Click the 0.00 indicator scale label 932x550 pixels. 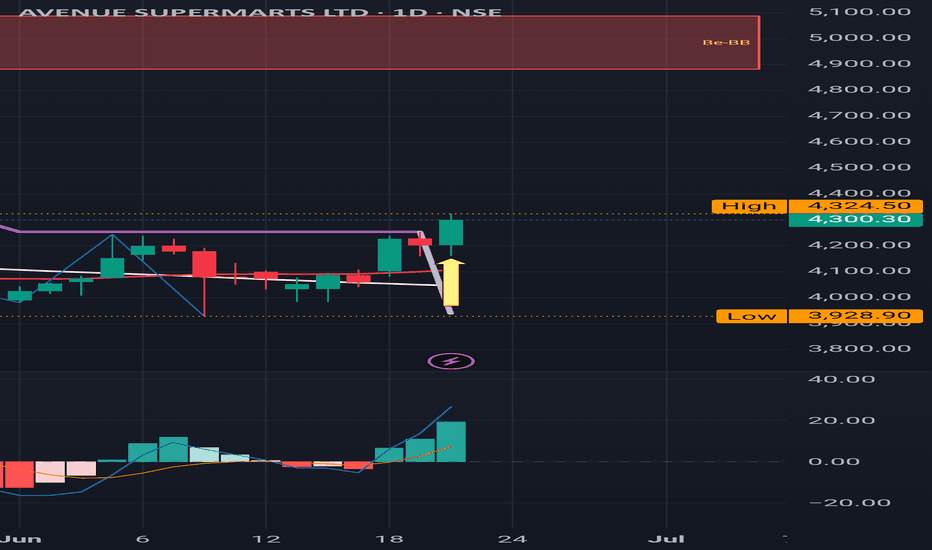click(x=834, y=461)
